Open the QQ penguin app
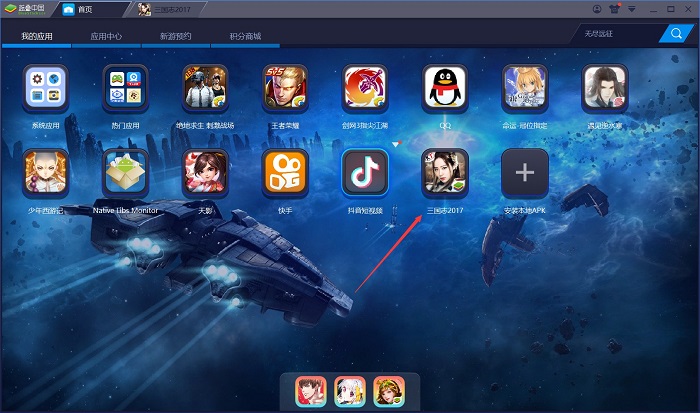 point(445,89)
